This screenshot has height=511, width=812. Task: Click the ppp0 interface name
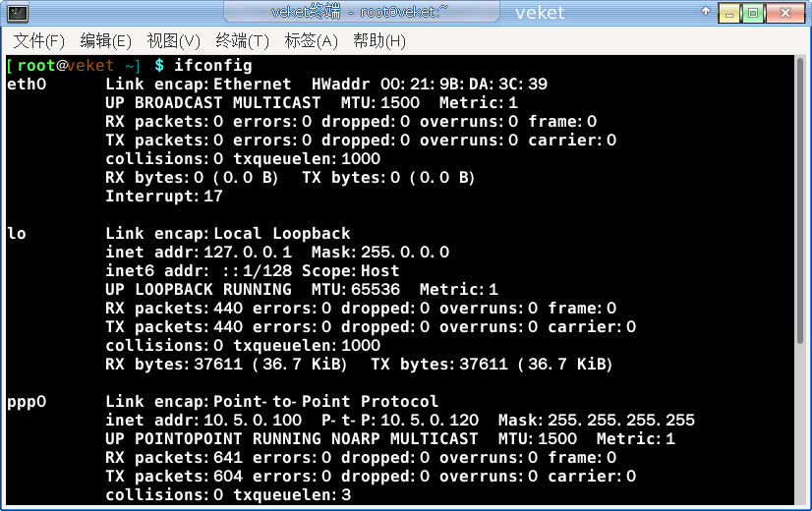tap(27, 402)
